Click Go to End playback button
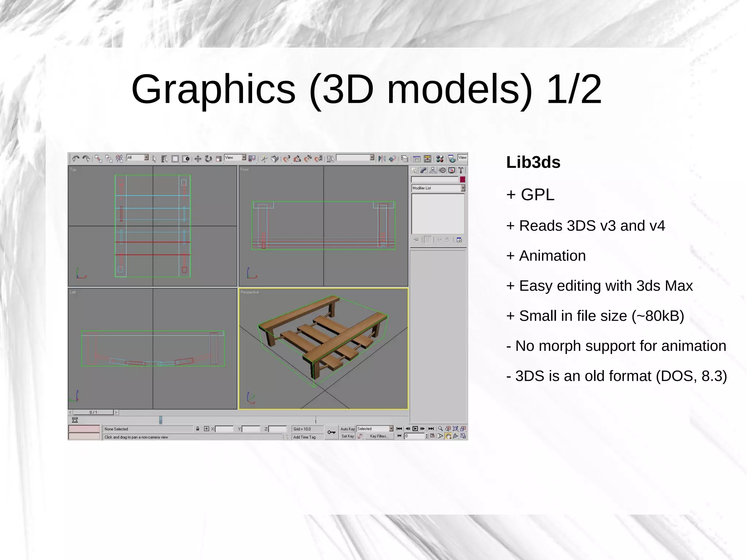 (x=431, y=429)
